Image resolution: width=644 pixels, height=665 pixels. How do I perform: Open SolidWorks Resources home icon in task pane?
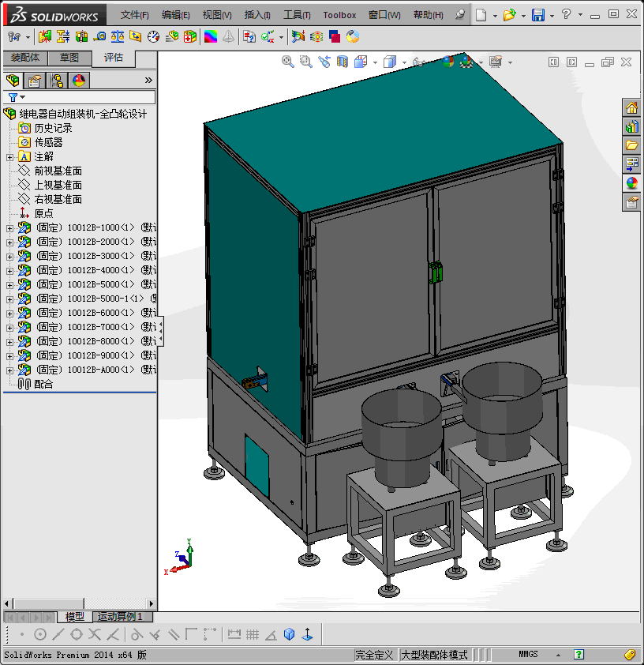click(631, 108)
